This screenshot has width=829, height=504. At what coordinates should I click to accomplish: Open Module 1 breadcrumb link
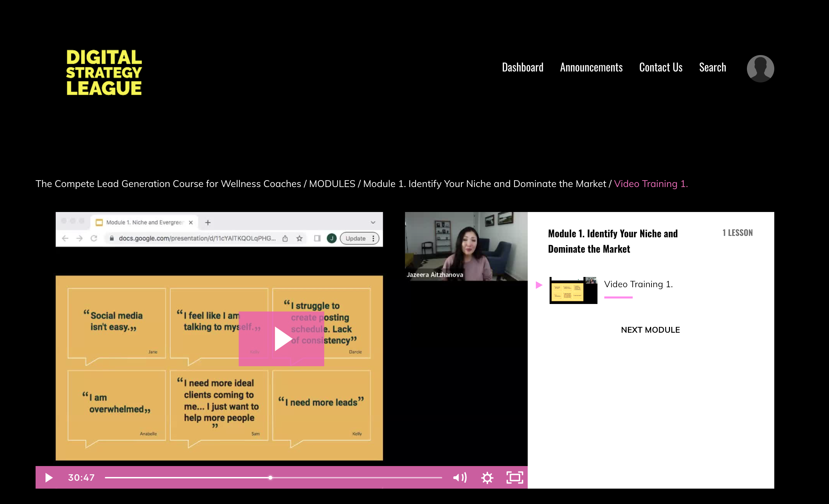(x=484, y=184)
